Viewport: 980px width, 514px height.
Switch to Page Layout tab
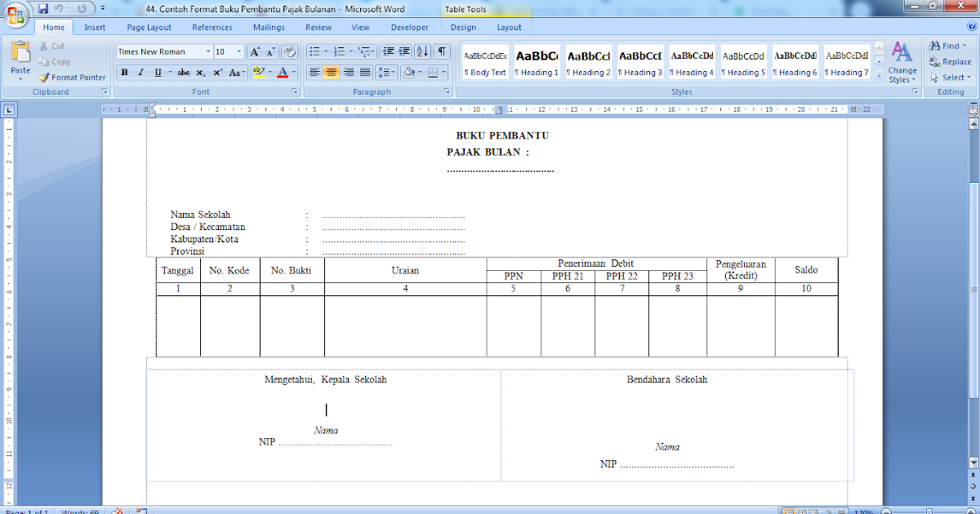pyautogui.click(x=148, y=27)
